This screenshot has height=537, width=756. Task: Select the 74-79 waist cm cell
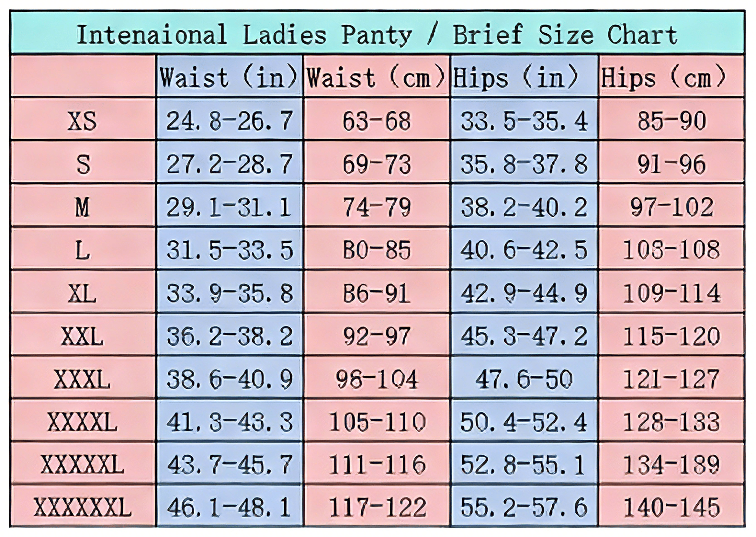pyautogui.click(x=376, y=207)
